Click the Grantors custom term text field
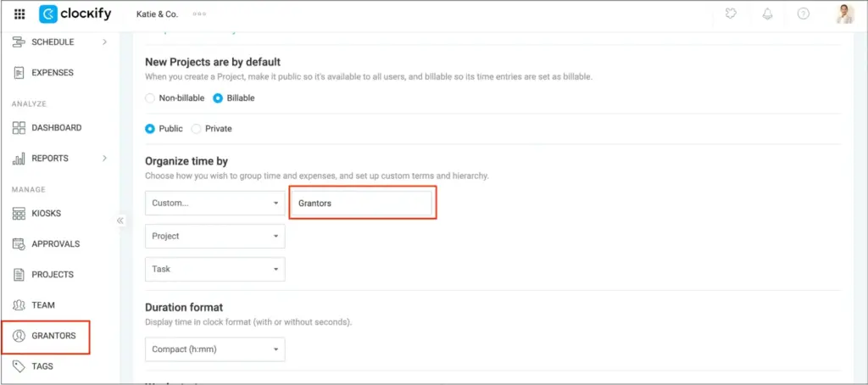 (362, 204)
